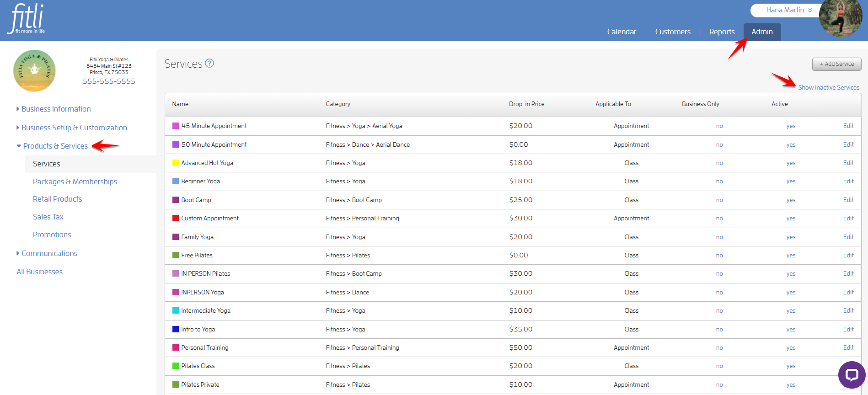Click Fitness > Dance > Aerial Dance category

pos(368,144)
